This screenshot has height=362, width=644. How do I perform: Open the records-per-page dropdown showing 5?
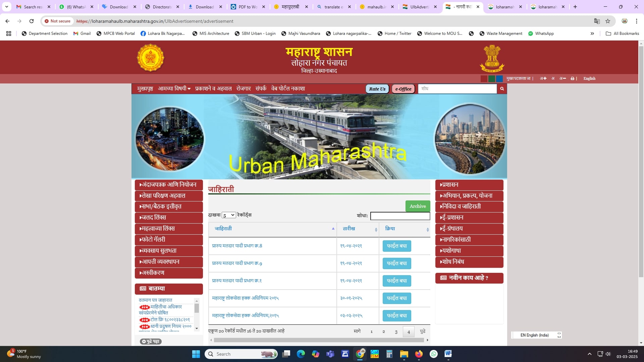pos(228,215)
